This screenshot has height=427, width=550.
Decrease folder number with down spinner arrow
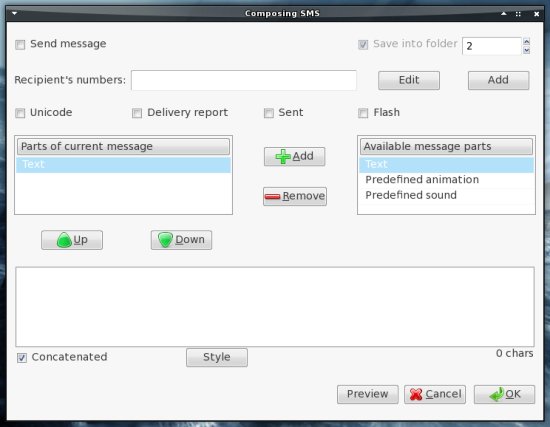point(526,50)
